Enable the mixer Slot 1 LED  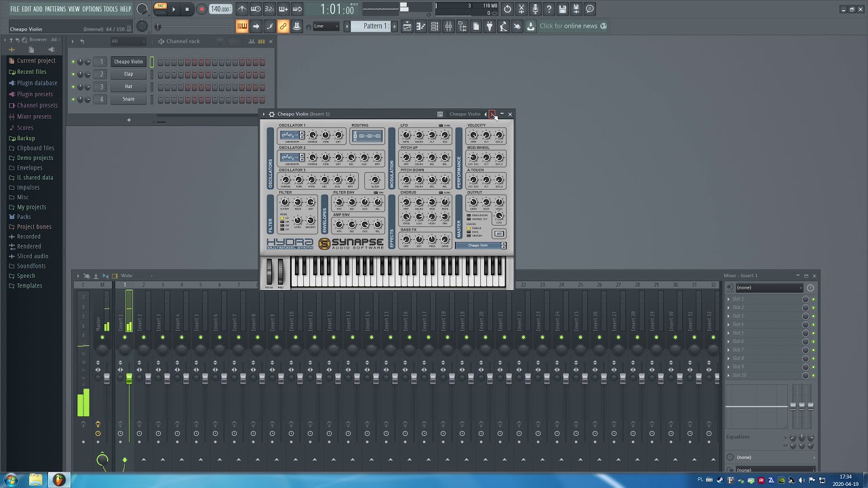pyautogui.click(x=813, y=299)
